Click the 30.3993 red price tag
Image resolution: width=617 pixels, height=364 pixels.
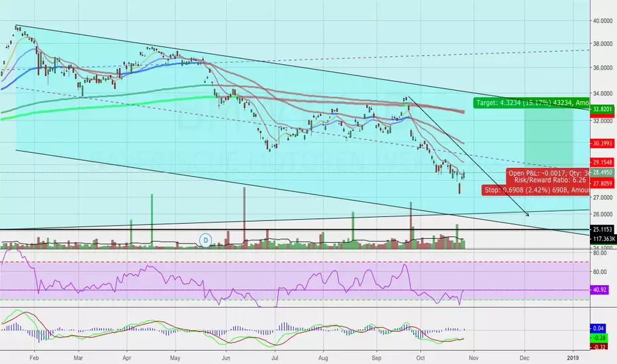602,143
